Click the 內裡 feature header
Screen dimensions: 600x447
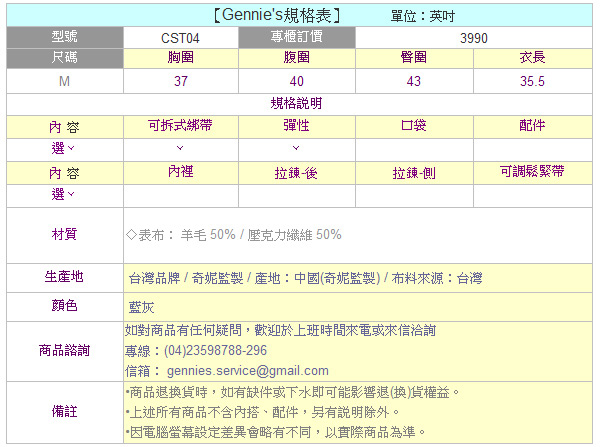[x=181, y=172]
